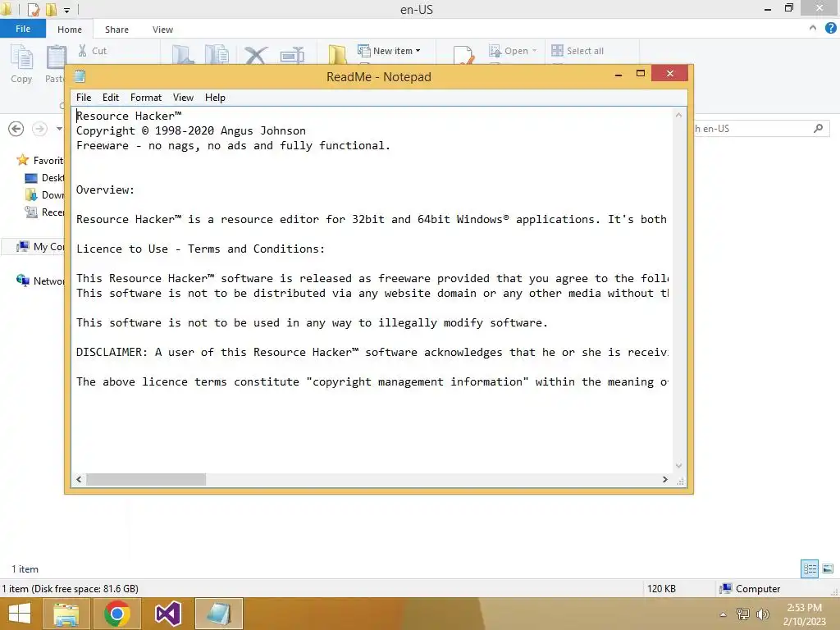Open Google Chrome from taskbar
Image resolution: width=840 pixels, height=630 pixels.
point(116,614)
